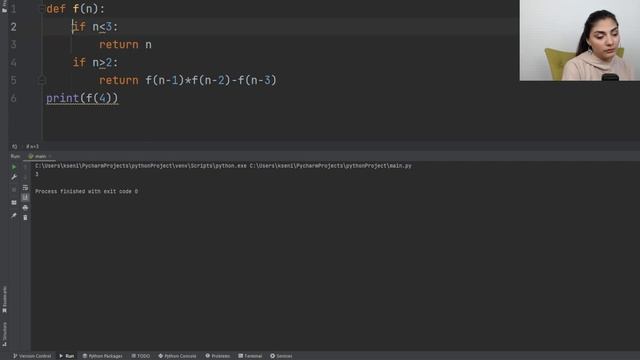Click the webcam video overlay thumbnail
The image size is (640, 360).
(x=580, y=40)
